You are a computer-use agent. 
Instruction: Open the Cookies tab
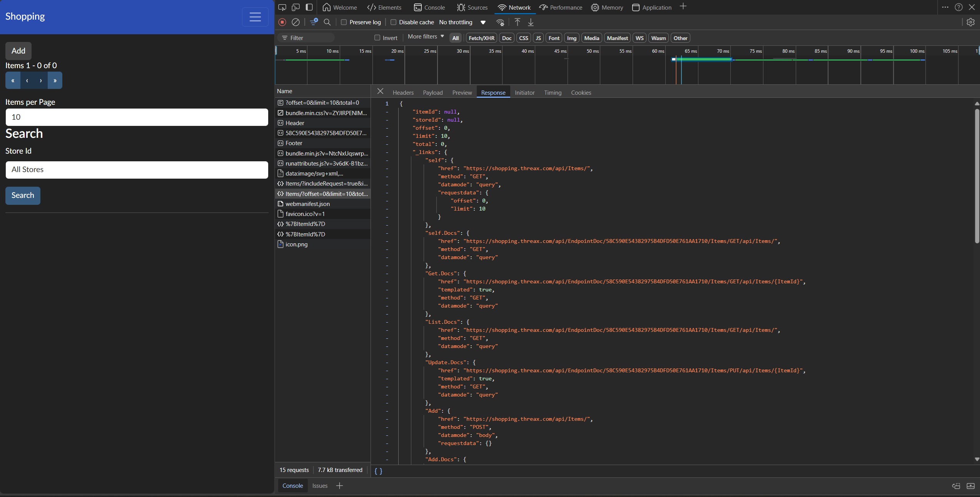click(x=581, y=93)
